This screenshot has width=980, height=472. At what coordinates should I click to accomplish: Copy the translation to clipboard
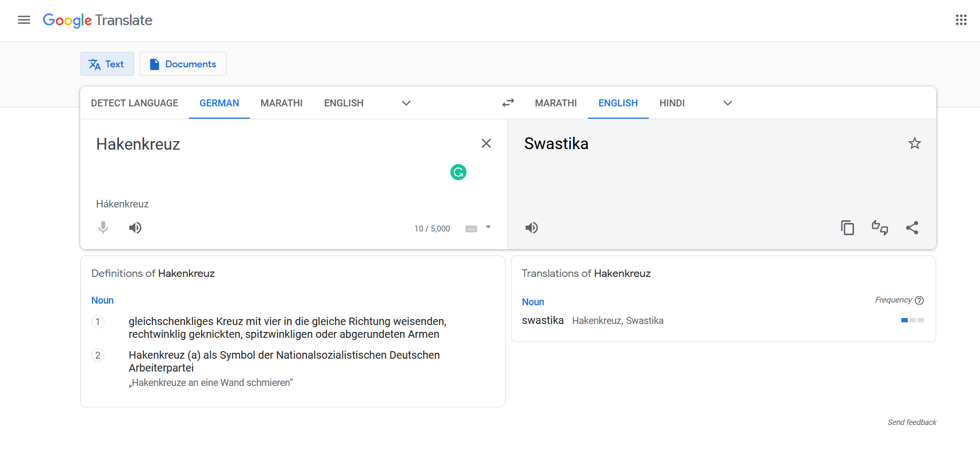pyautogui.click(x=847, y=228)
